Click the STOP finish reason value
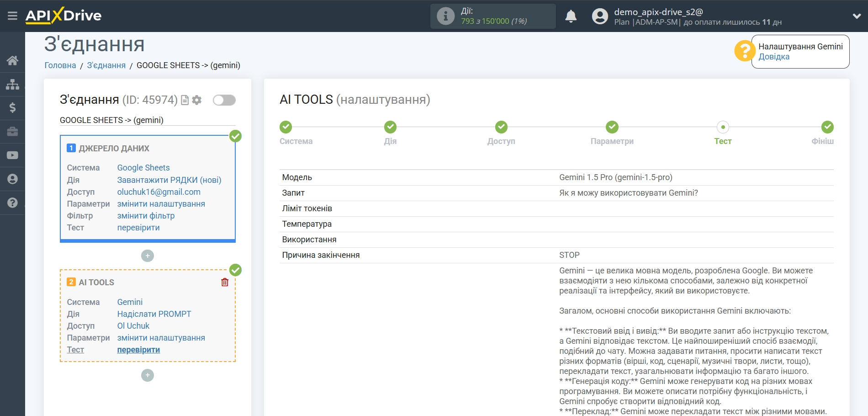868x416 pixels. point(569,255)
